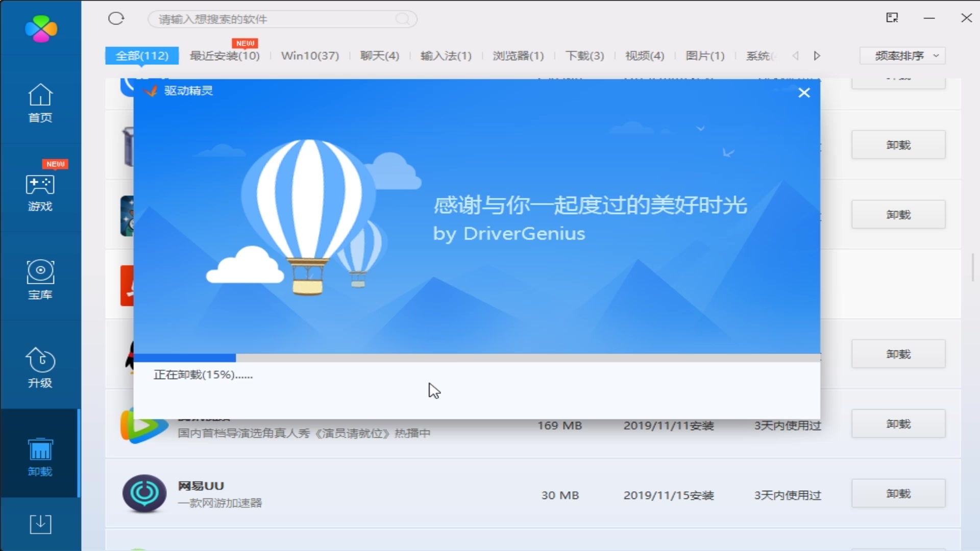The image size is (980, 551).
Task: Switch to the 图片(1) tab
Action: pyautogui.click(x=705, y=56)
